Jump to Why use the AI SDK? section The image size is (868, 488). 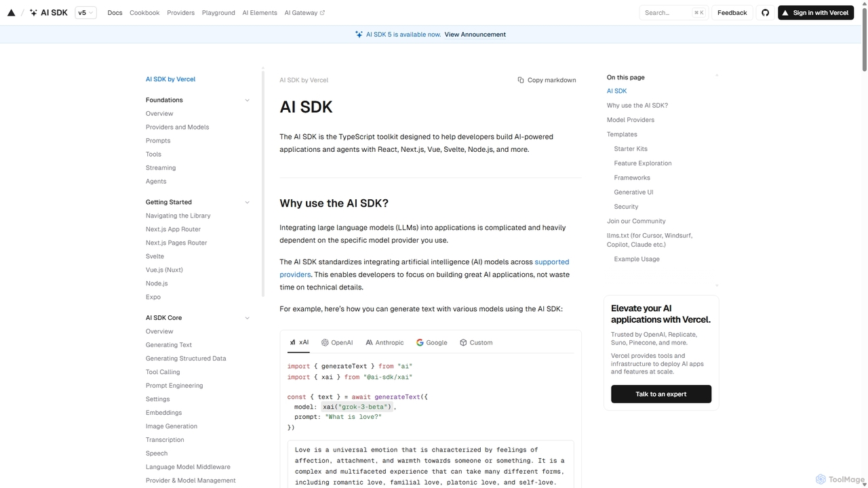pyautogui.click(x=637, y=106)
